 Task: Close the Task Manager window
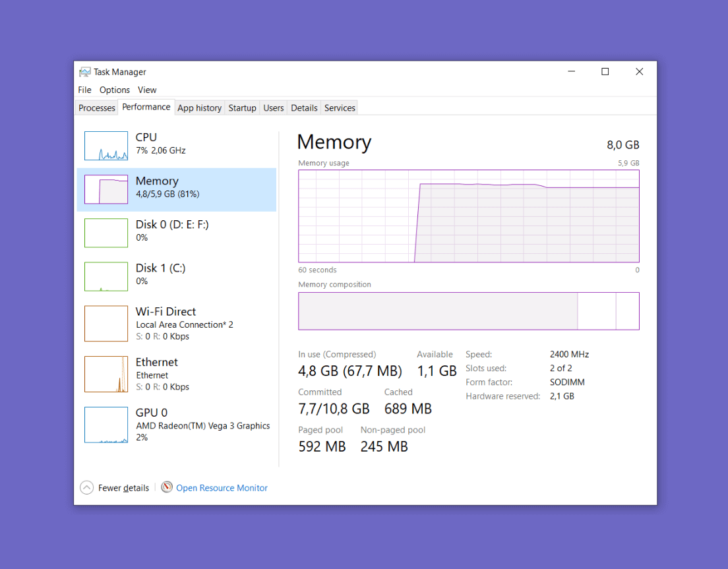tap(640, 71)
